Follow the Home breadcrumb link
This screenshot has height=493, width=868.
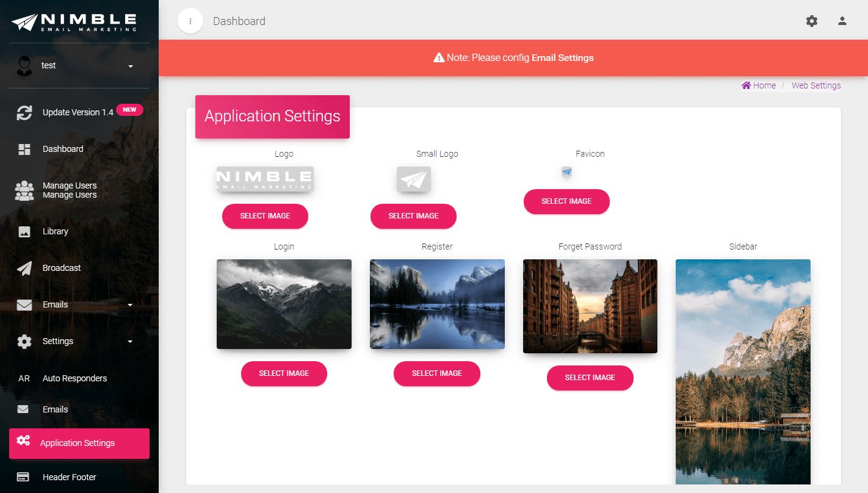point(759,85)
